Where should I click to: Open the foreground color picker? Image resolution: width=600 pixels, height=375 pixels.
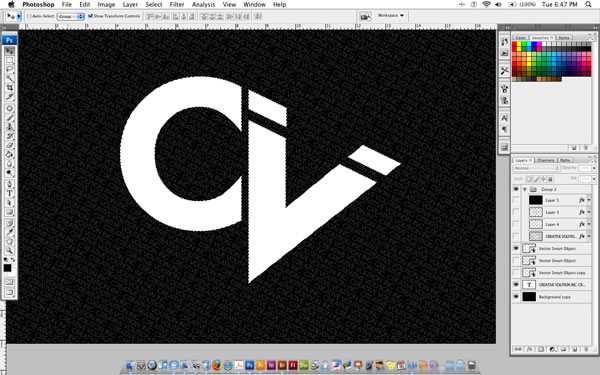point(8,268)
